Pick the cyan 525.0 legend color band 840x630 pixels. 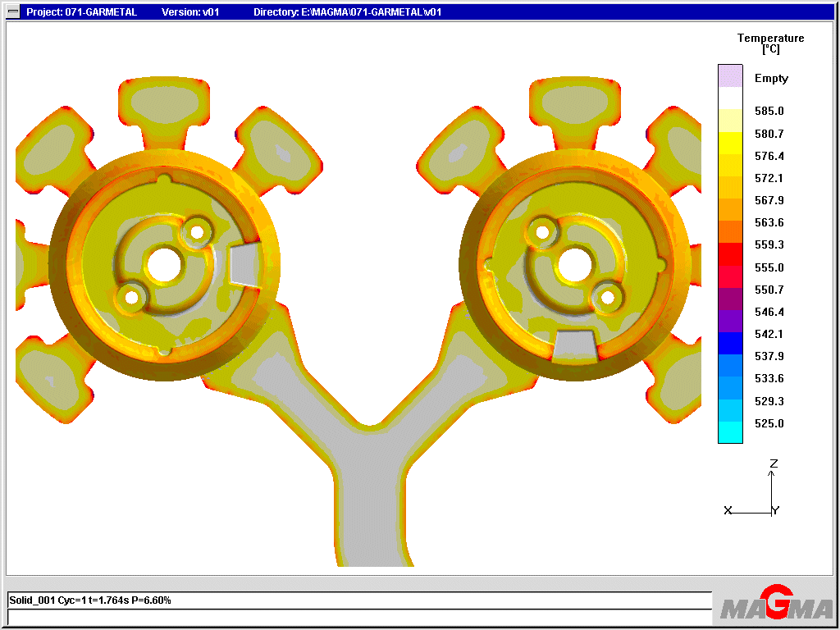(730, 431)
